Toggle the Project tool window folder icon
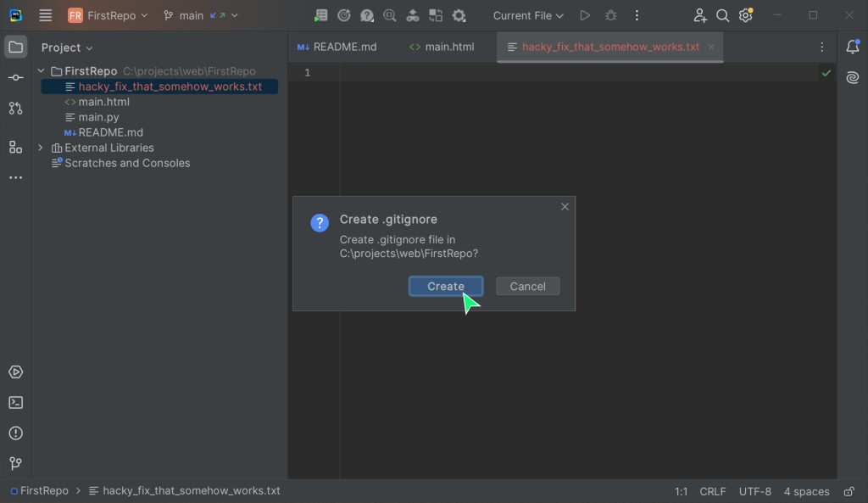868x503 pixels. 15,48
